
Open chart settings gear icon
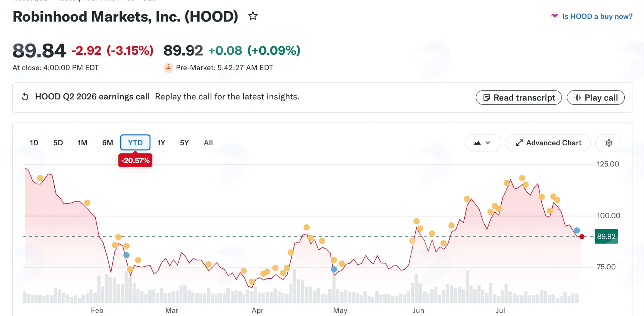click(609, 143)
